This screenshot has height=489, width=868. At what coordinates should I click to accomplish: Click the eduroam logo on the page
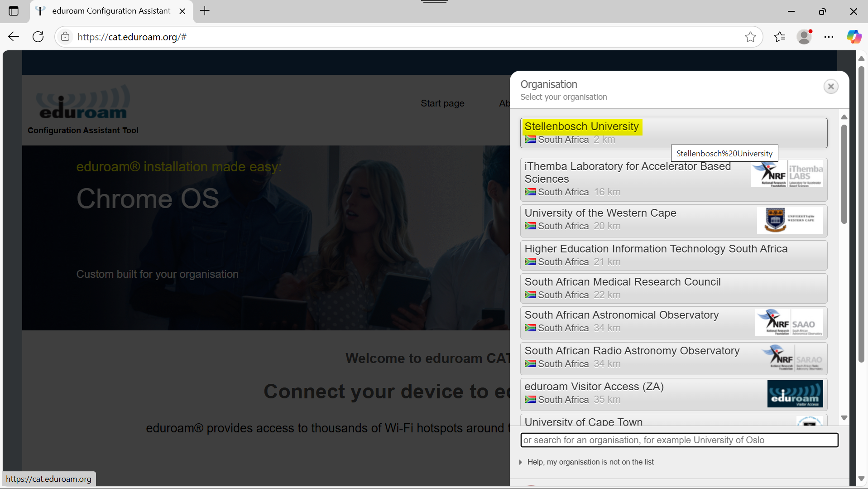coord(83,102)
